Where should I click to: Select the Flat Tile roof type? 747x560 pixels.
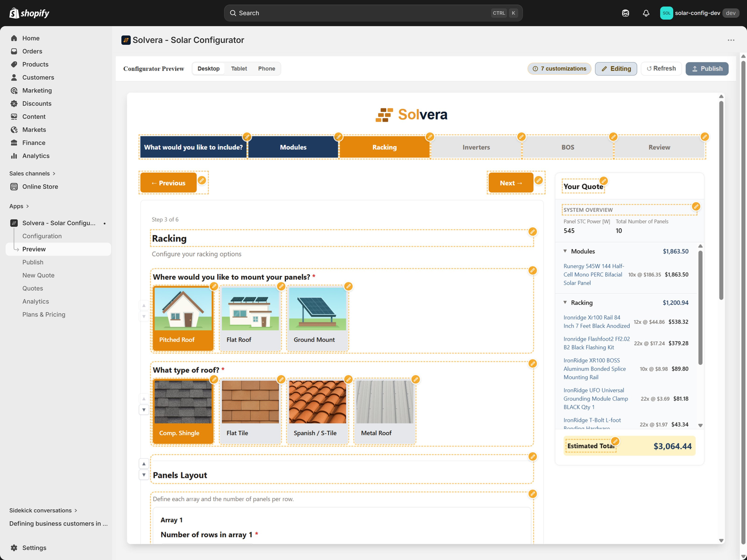pos(250,412)
